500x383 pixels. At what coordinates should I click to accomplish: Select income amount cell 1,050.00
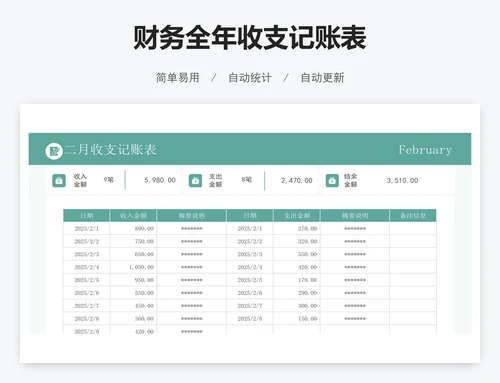133,267
